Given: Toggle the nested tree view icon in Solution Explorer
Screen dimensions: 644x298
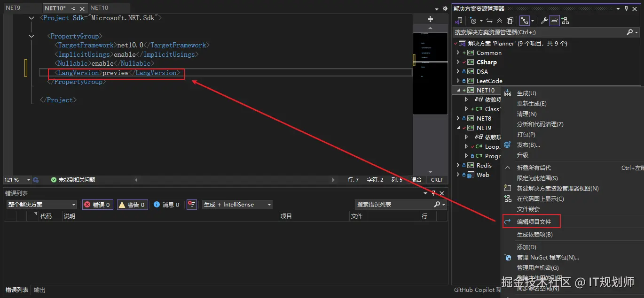Looking at the screenshot, I should click(525, 21).
